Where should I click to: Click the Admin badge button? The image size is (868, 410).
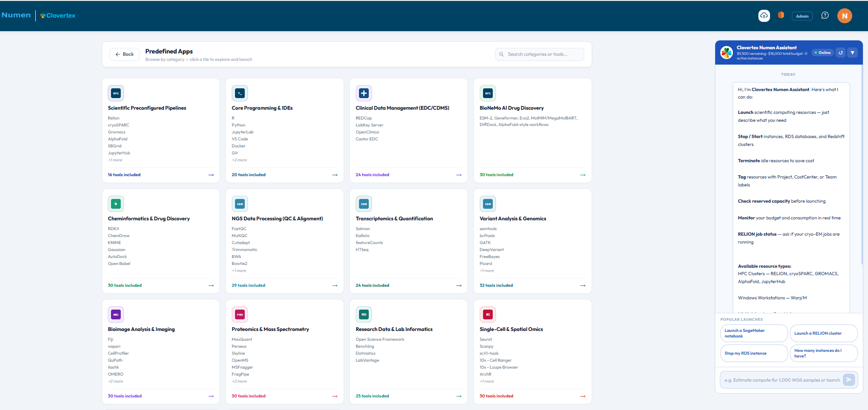802,16
